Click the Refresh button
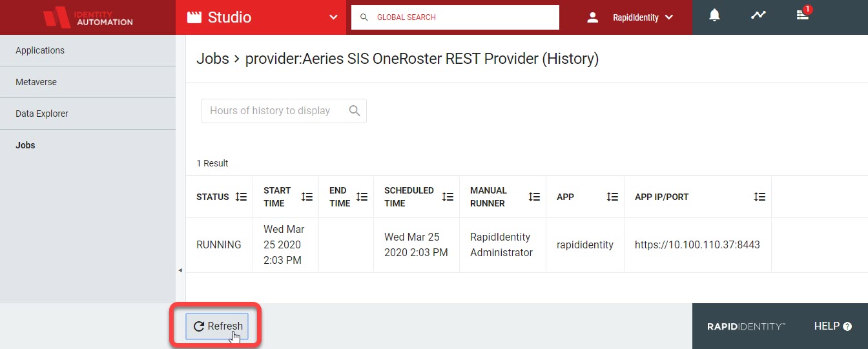This screenshot has height=349, width=868. [x=218, y=326]
